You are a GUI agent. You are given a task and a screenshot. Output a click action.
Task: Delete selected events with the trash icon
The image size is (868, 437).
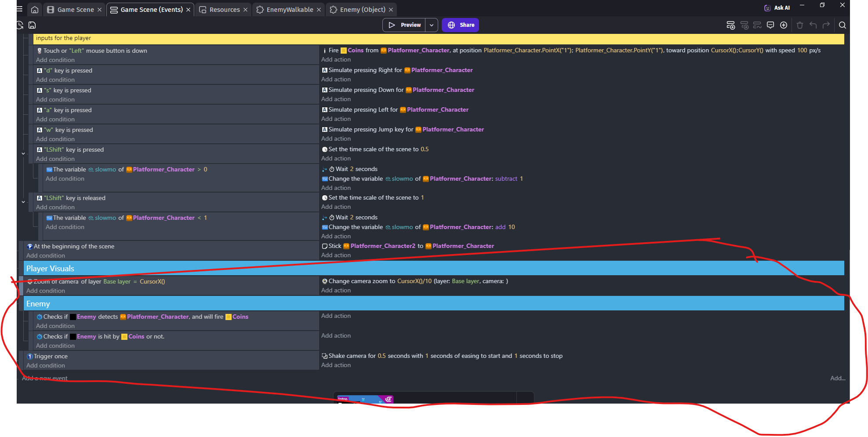pos(800,25)
